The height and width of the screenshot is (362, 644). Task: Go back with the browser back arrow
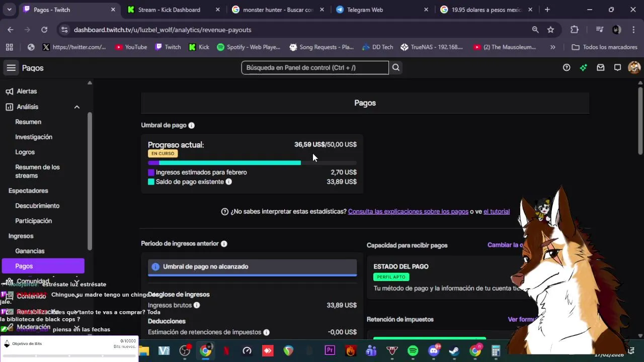(11, 30)
